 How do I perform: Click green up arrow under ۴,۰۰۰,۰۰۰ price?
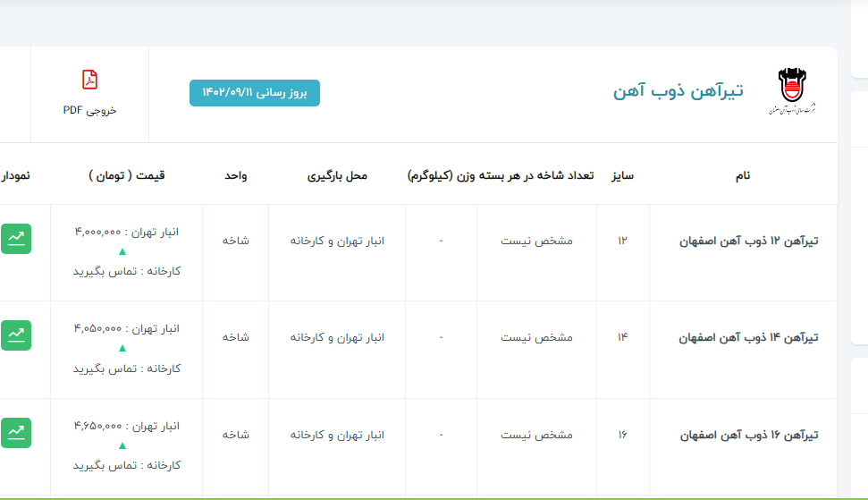(122, 251)
